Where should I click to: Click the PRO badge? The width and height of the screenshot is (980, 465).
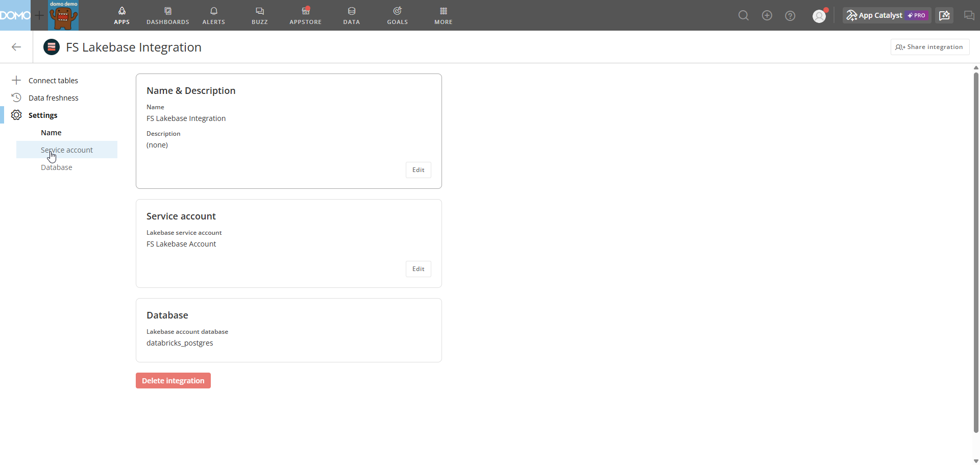(x=917, y=15)
